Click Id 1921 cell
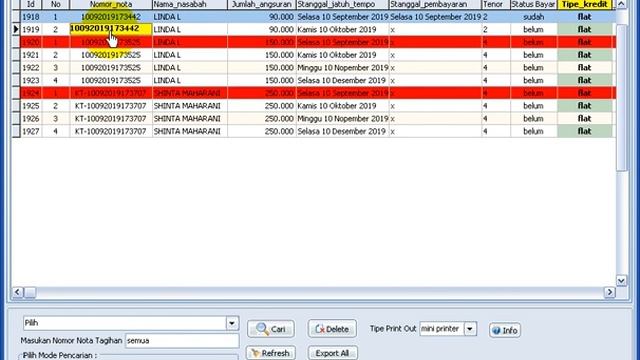The width and height of the screenshot is (640, 360). point(31,55)
